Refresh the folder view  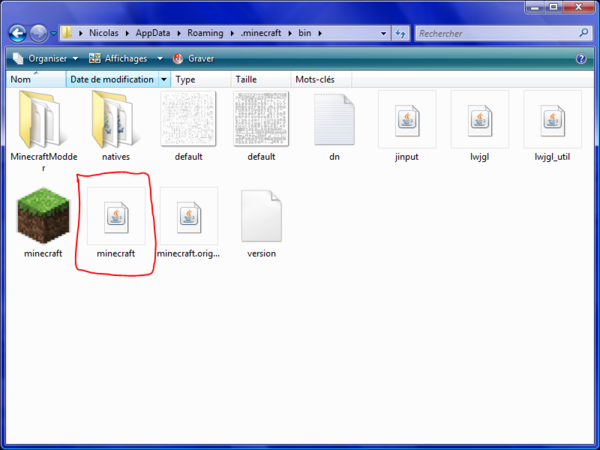point(400,33)
